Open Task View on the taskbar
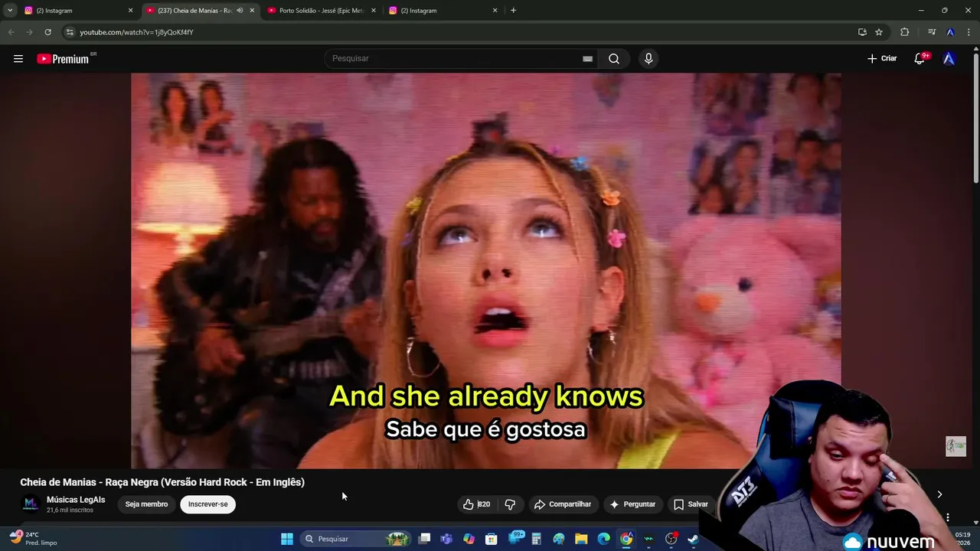The width and height of the screenshot is (980, 551). pyautogui.click(x=424, y=539)
